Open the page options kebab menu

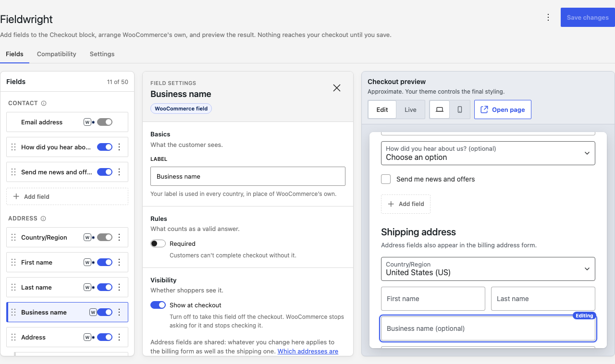click(x=548, y=17)
